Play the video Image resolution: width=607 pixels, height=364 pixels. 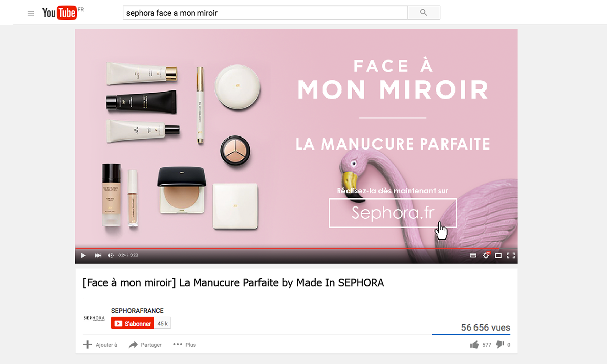(x=83, y=256)
